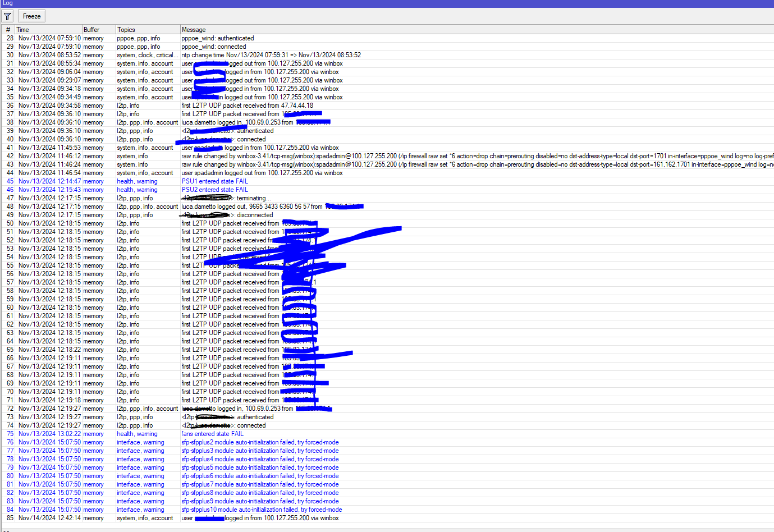This screenshot has width=774, height=532.
Task: Click row number 28 in the # column
Action: pos(10,38)
